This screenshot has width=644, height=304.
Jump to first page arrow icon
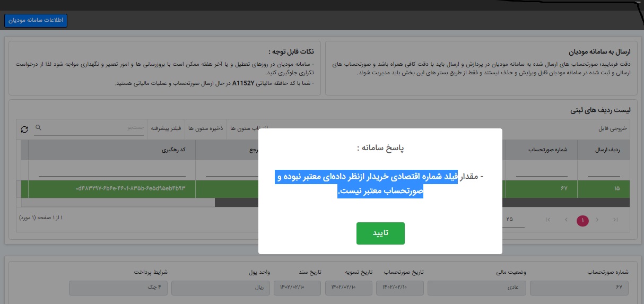[548, 220]
